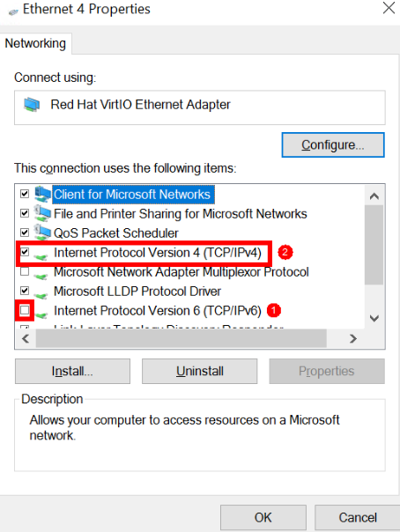
Task: Enable the Internet Protocol Version 6 checkbox
Action: pyautogui.click(x=25, y=310)
